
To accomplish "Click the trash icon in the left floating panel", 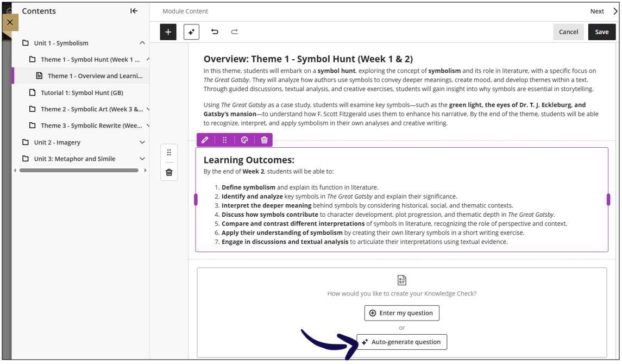I will (x=168, y=172).
